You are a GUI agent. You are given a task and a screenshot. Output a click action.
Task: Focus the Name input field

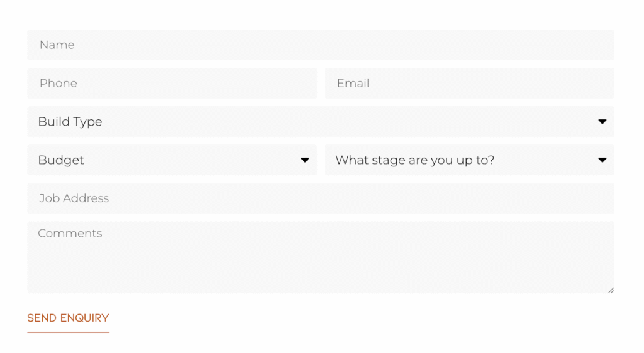321,45
